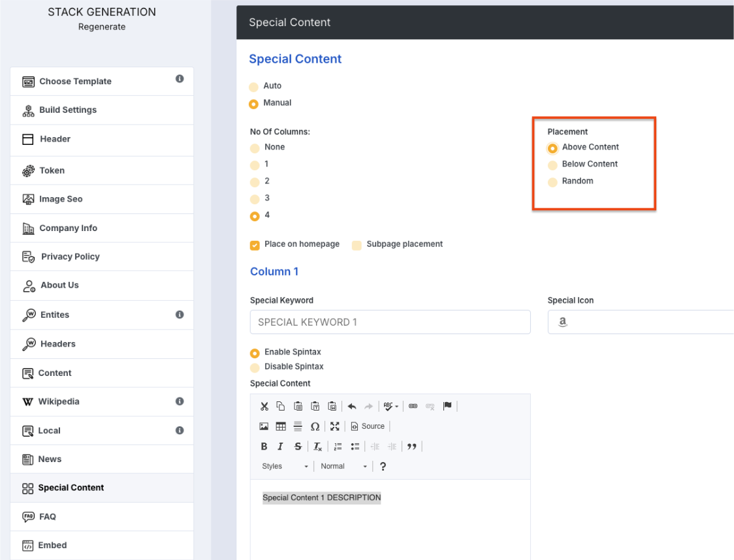The width and height of the screenshot is (734, 560).
Task: Open Choose Template in the sidebar
Action: [102, 82]
